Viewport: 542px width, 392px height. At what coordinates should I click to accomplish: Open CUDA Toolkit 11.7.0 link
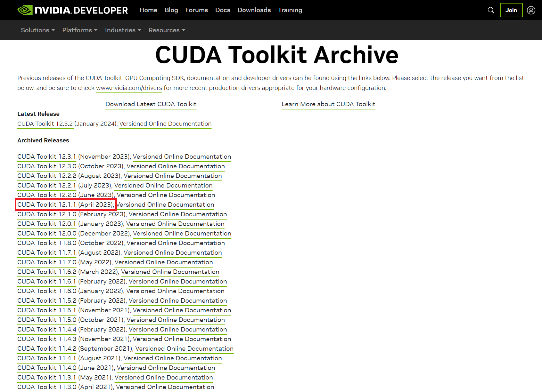pos(47,262)
